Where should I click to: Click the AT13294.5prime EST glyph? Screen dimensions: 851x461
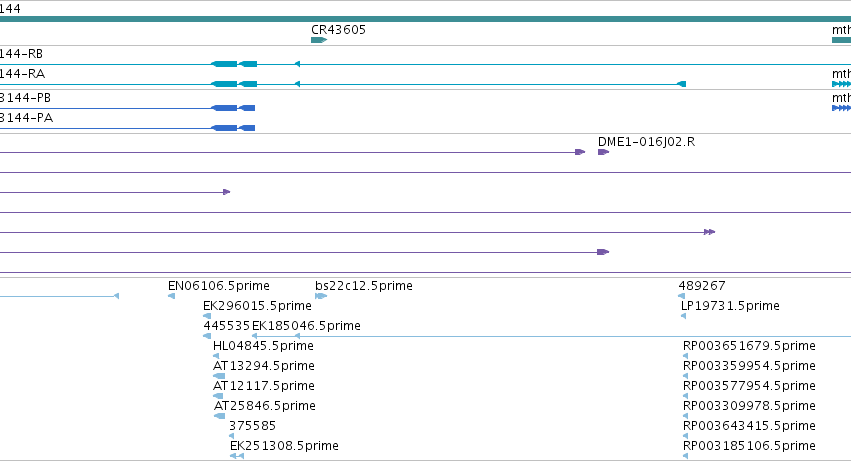(x=219, y=376)
